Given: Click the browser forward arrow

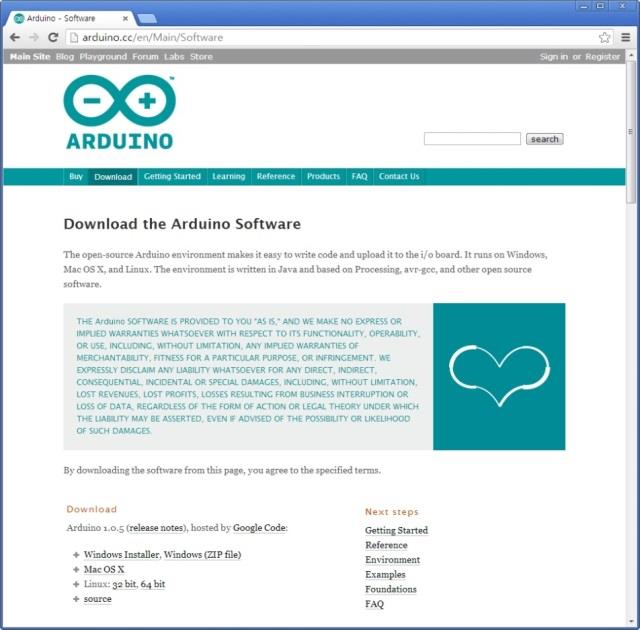Looking at the screenshot, I should coord(34,38).
